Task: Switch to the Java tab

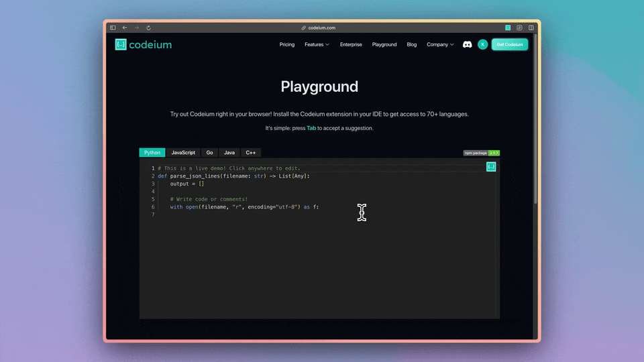Action: (x=229, y=153)
